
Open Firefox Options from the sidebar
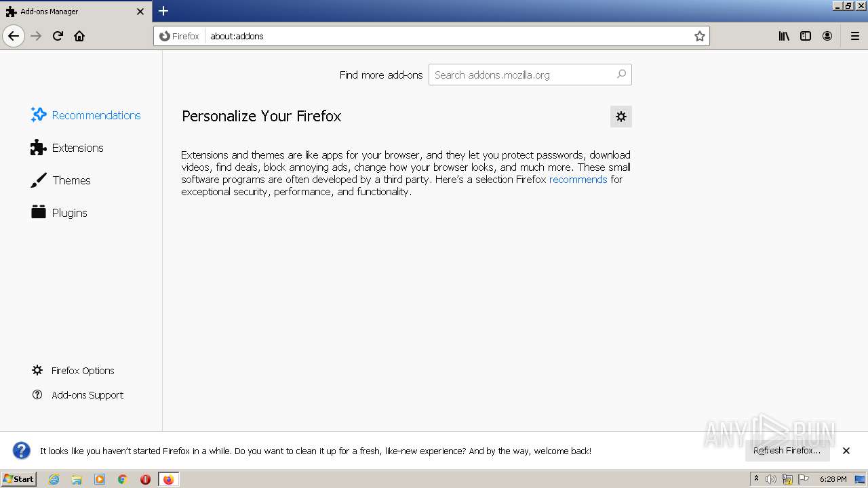tap(73, 371)
